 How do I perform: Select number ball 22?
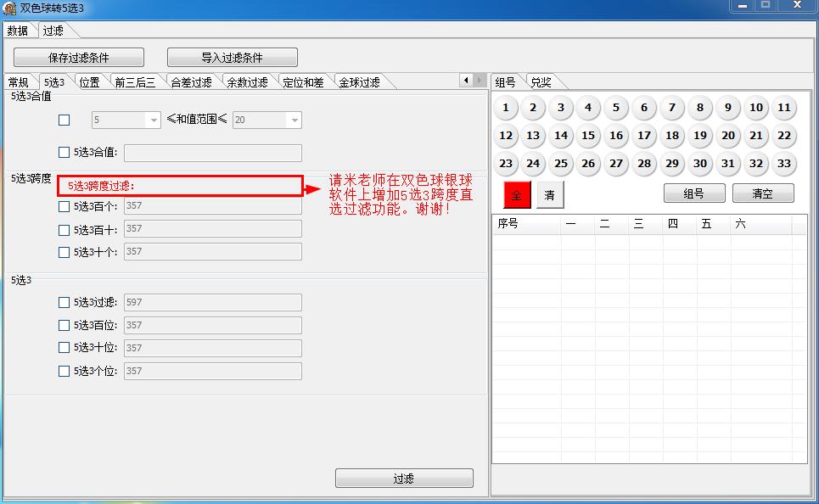coord(784,136)
